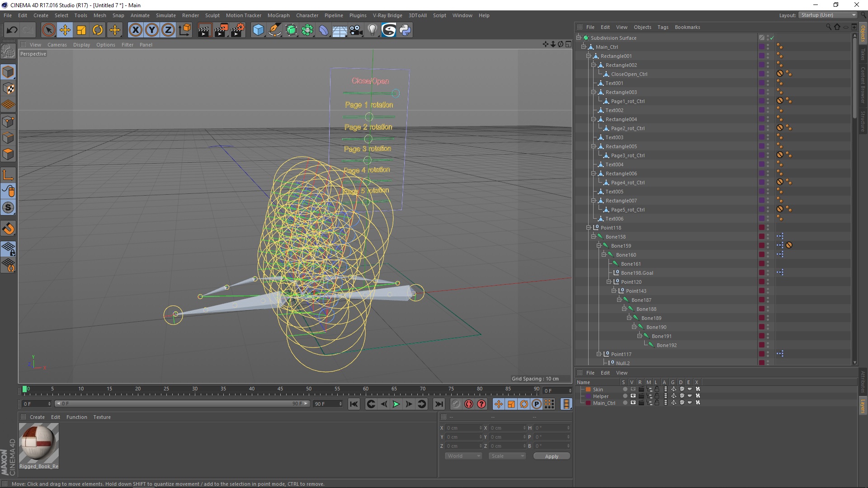Toggle Helper layer visibility eye
The width and height of the screenshot is (868, 488).
pyautogui.click(x=633, y=396)
